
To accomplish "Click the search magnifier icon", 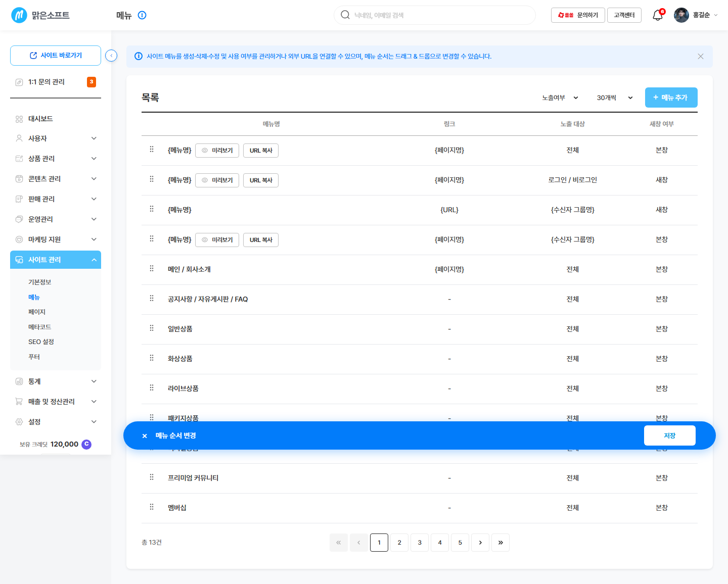I will pyautogui.click(x=345, y=15).
